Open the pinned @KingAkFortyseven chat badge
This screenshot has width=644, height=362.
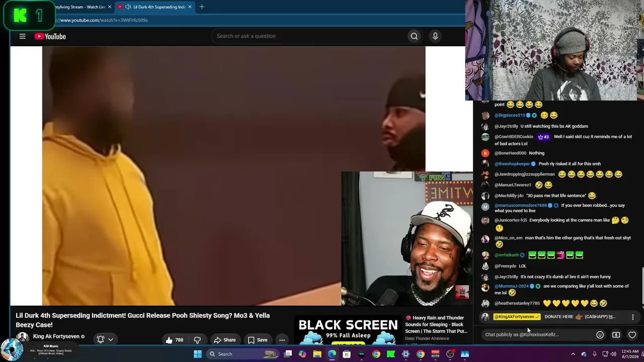517,317
